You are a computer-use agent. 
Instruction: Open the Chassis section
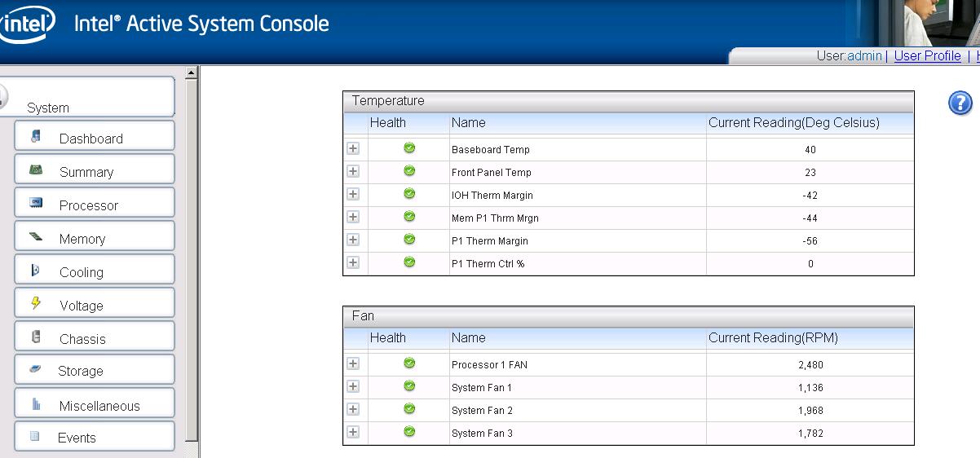click(95, 337)
